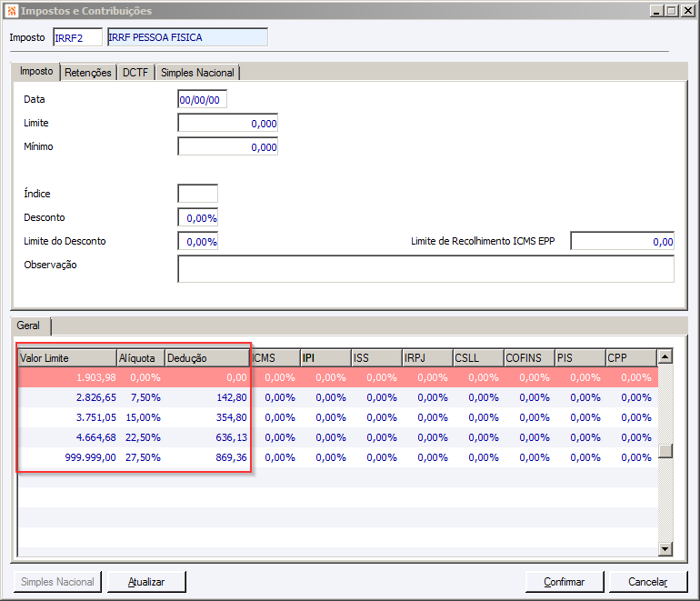The image size is (700, 601).
Task: Click the Atualizar button
Action: (x=146, y=582)
